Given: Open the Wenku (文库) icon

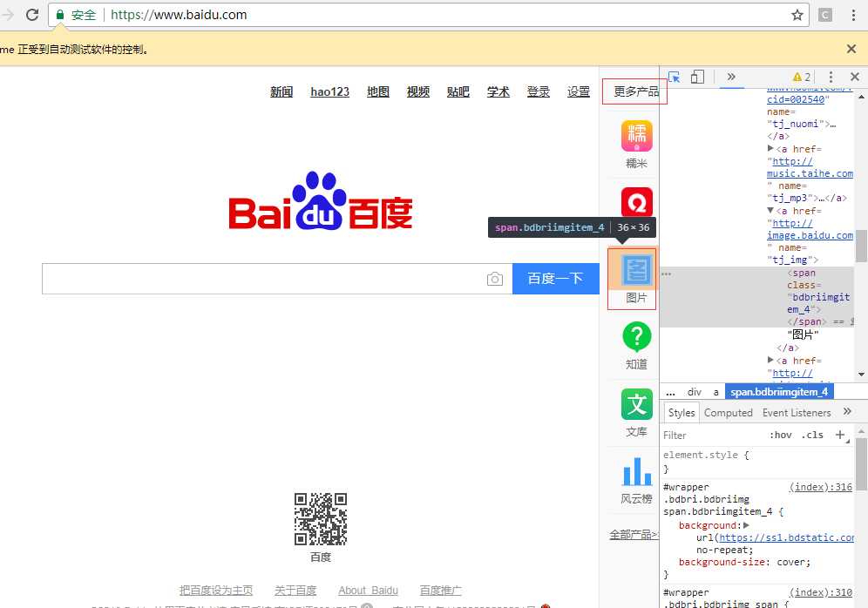Looking at the screenshot, I should tap(636, 404).
